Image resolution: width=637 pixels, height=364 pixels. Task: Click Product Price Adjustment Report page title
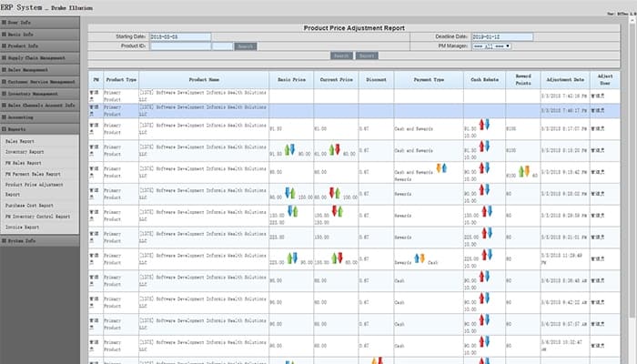click(354, 28)
